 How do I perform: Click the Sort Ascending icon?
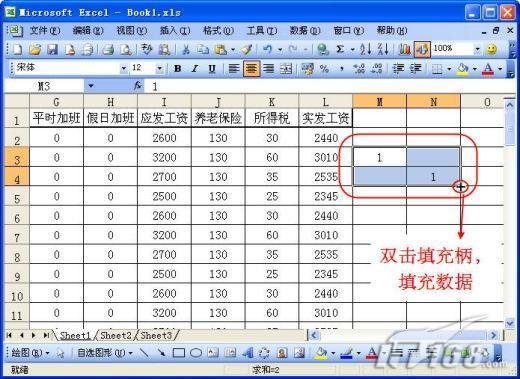point(365,50)
